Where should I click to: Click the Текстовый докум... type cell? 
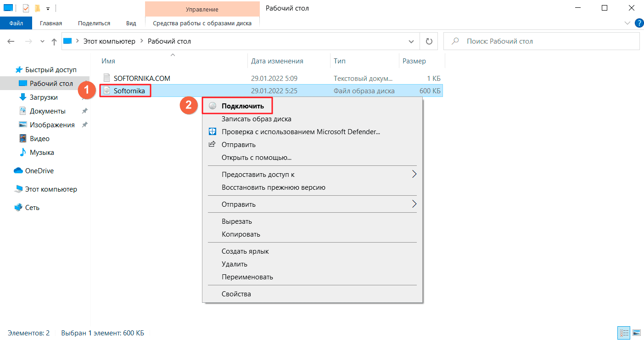point(363,78)
